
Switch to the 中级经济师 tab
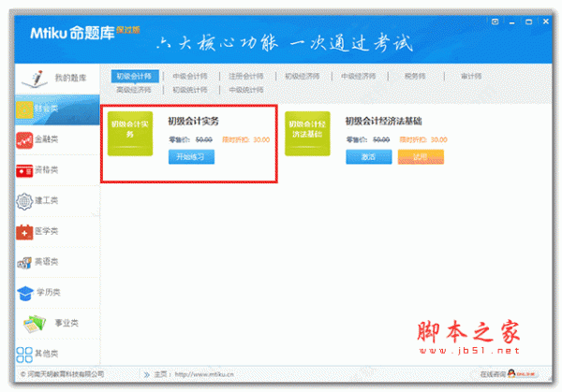pyautogui.click(x=359, y=77)
